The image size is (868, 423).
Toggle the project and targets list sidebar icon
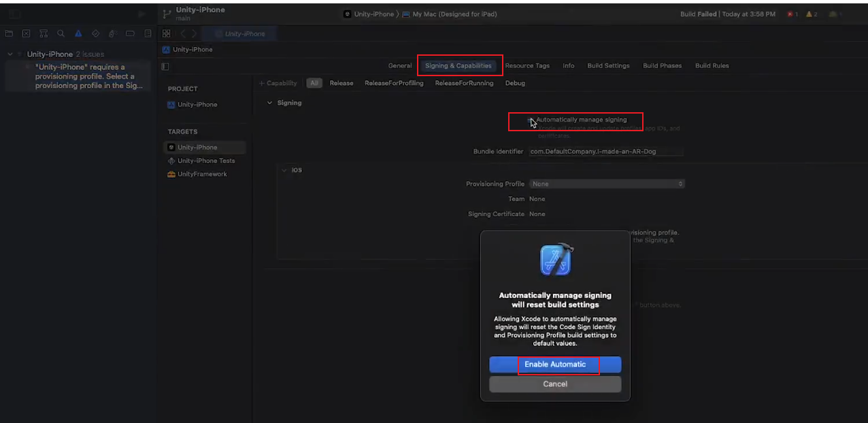(x=165, y=66)
